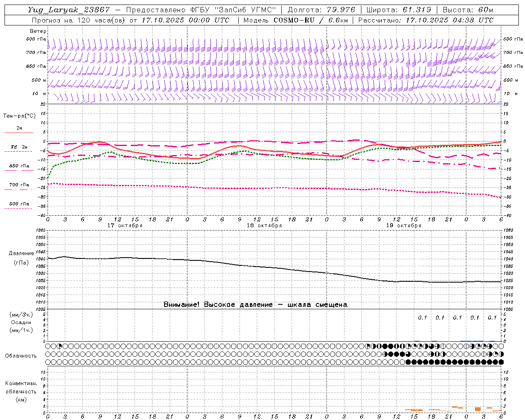Click the Ветер wind panel title

tap(38, 31)
